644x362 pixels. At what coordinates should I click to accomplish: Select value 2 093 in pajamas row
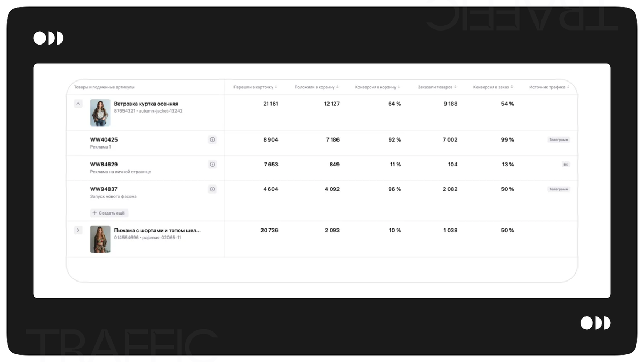332,230
